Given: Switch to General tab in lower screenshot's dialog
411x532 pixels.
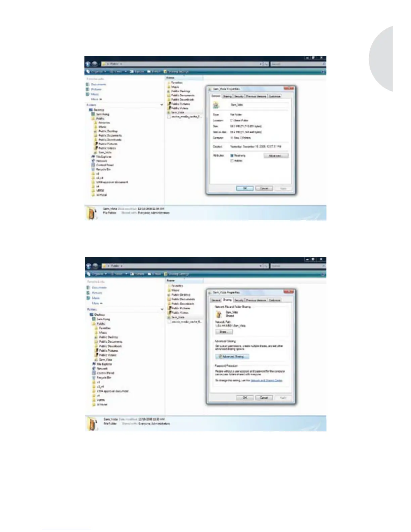Looking at the screenshot, I should pyautogui.click(x=216, y=300).
